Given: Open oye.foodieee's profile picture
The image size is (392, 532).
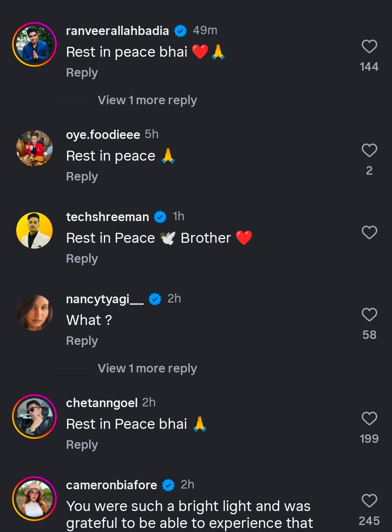Looking at the screenshot, I should (x=34, y=148).
